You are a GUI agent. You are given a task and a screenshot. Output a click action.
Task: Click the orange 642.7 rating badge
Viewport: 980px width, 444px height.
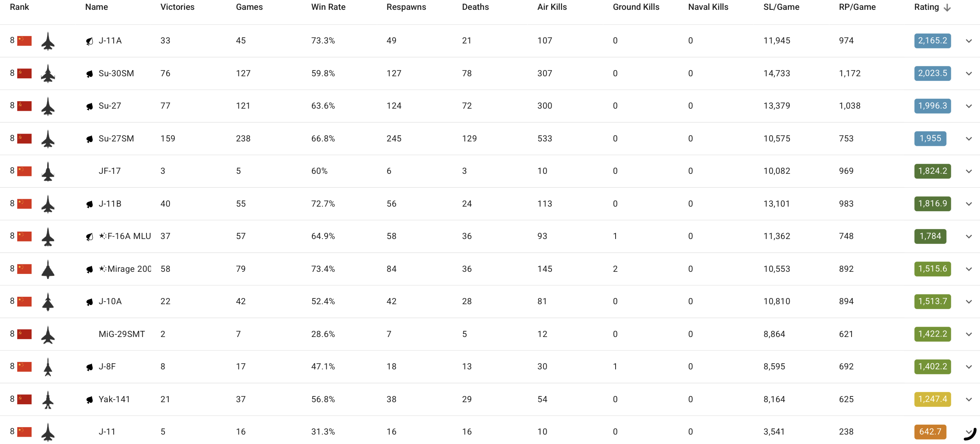pos(930,432)
